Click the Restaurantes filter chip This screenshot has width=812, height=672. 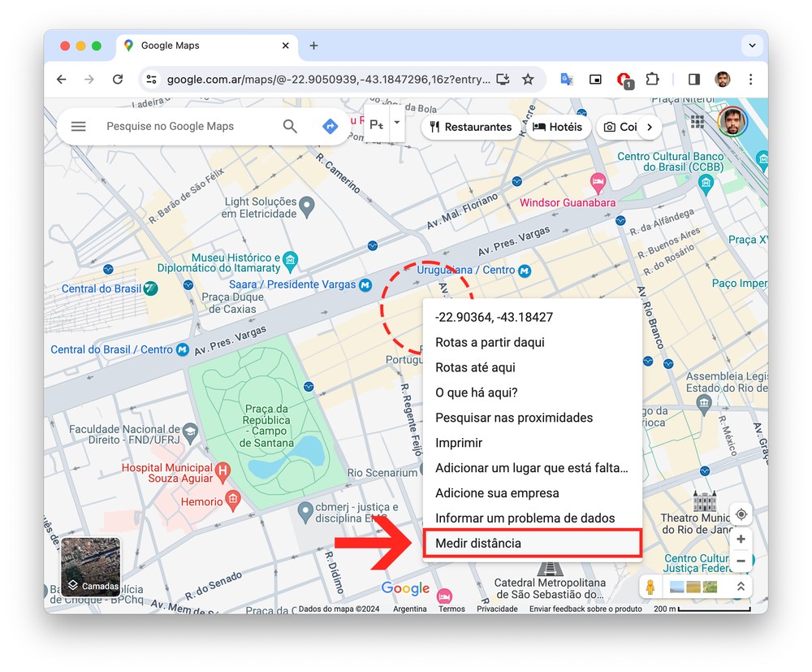click(x=470, y=127)
